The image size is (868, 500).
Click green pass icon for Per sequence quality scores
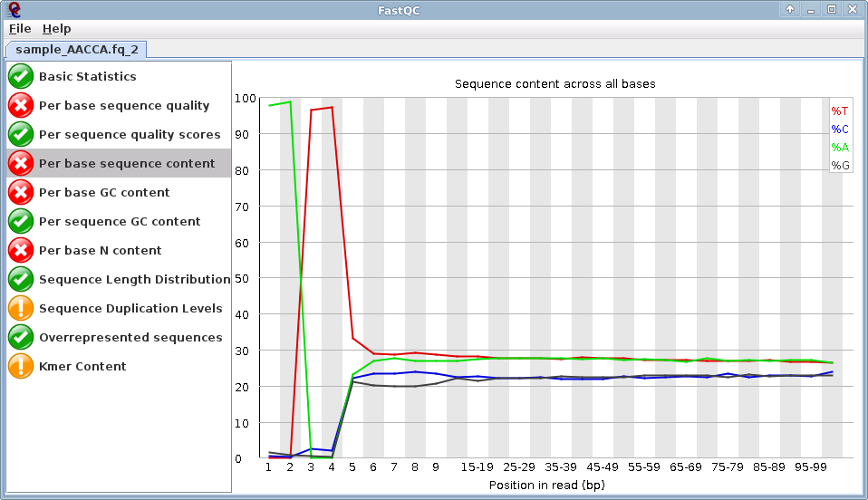(x=21, y=134)
